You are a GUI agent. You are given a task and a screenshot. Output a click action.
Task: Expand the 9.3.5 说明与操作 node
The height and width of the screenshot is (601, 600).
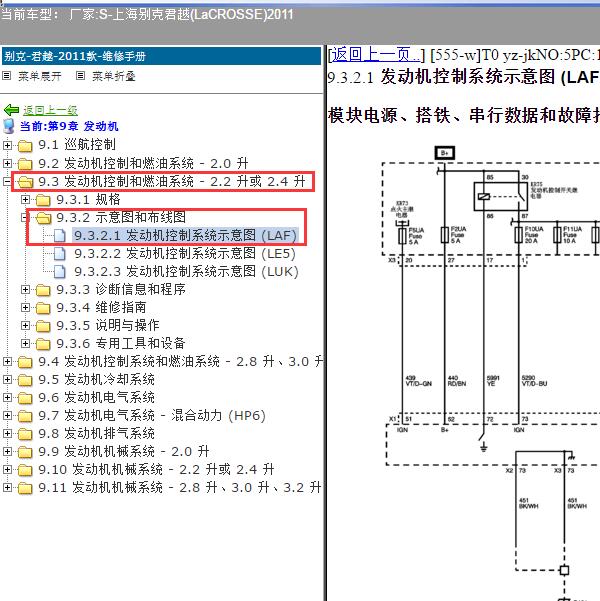pos(25,325)
